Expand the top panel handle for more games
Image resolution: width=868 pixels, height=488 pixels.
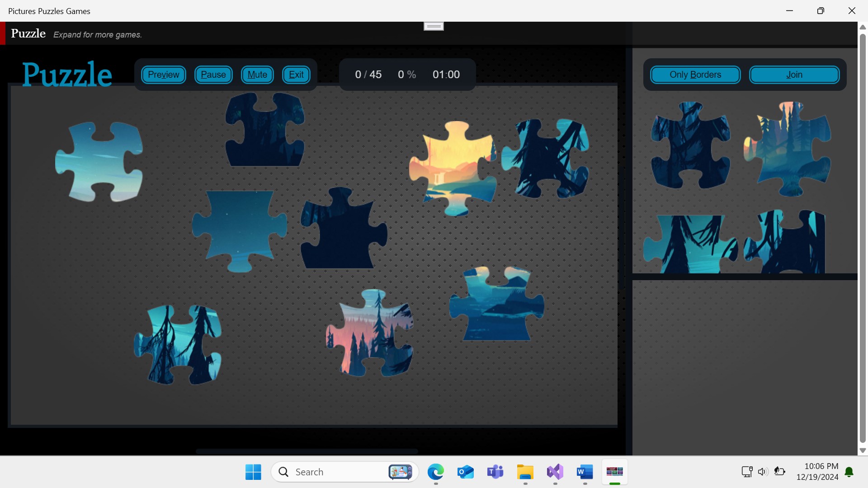coord(434,26)
